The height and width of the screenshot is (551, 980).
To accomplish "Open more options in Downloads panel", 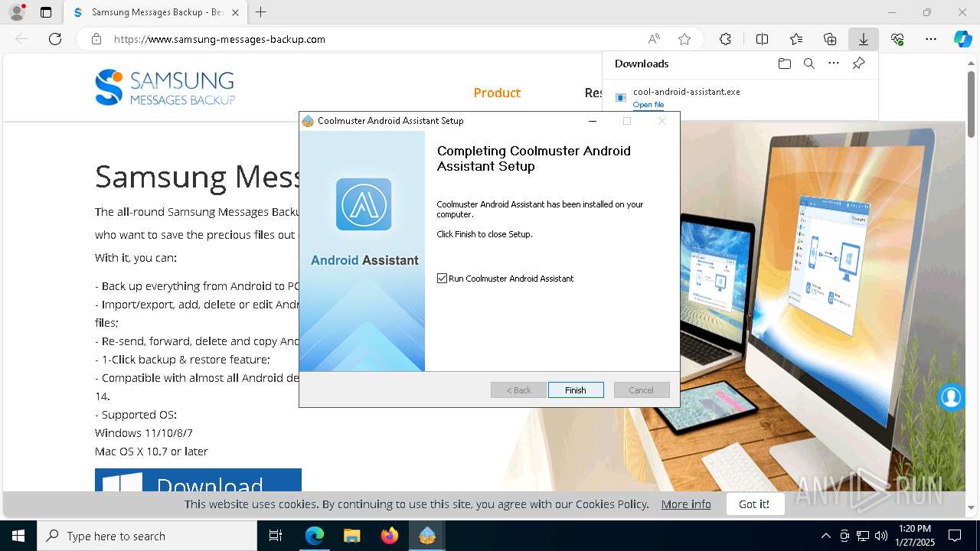I will coord(834,64).
